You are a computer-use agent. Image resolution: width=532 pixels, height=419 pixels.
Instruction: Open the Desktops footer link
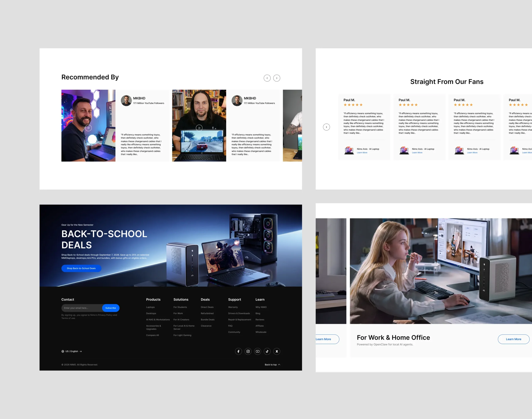click(151, 313)
